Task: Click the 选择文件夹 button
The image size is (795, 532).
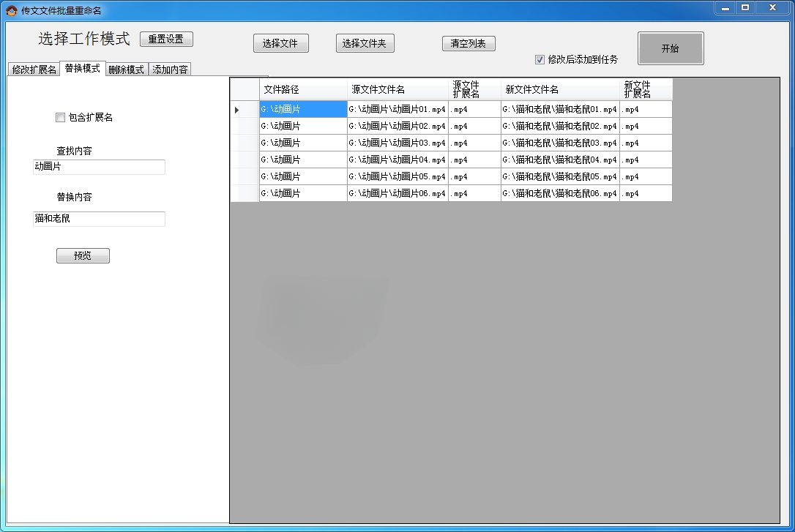Action: tap(365, 43)
